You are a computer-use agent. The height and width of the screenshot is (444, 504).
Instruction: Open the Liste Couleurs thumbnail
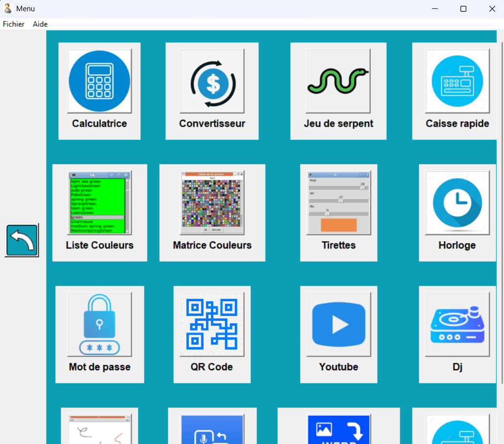(x=99, y=203)
